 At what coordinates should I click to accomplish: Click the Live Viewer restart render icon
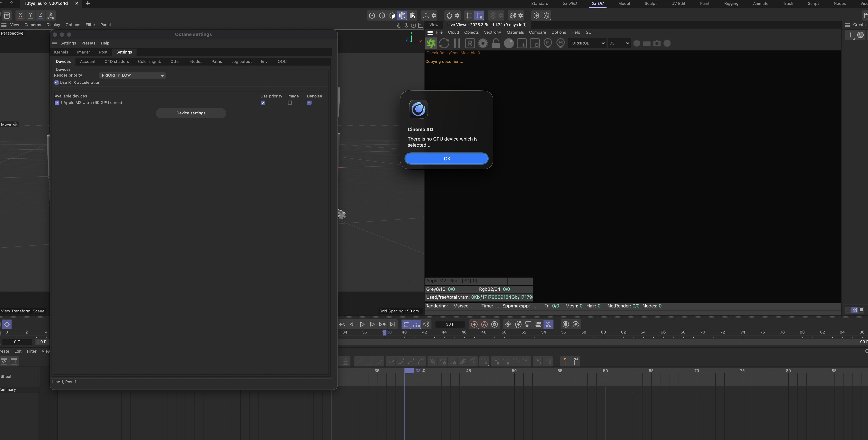(444, 43)
